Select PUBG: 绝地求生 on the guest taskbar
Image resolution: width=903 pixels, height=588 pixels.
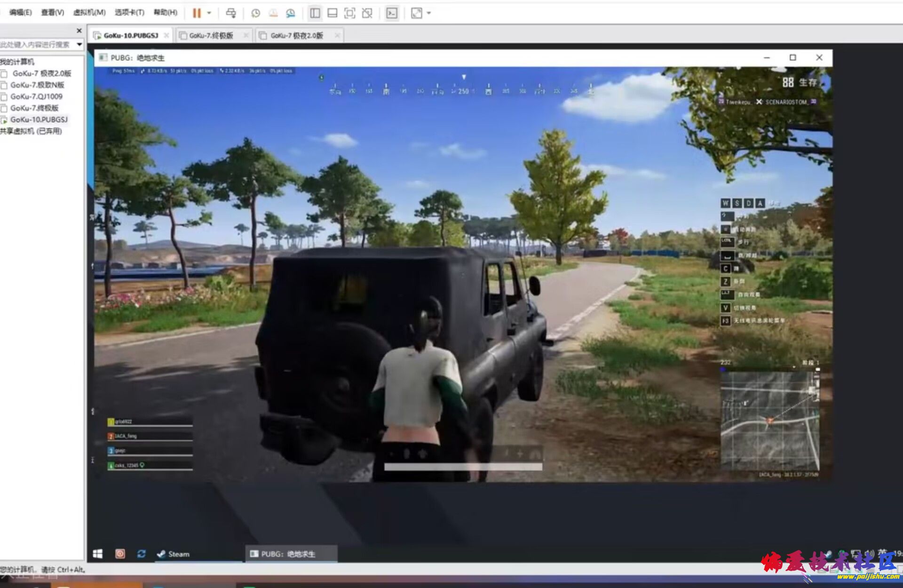click(x=292, y=554)
